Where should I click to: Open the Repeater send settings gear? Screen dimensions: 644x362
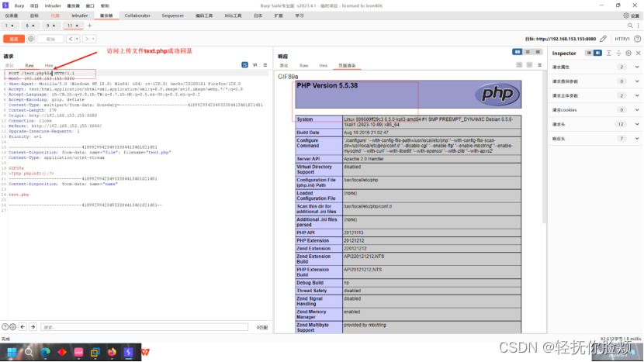point(31,39)
